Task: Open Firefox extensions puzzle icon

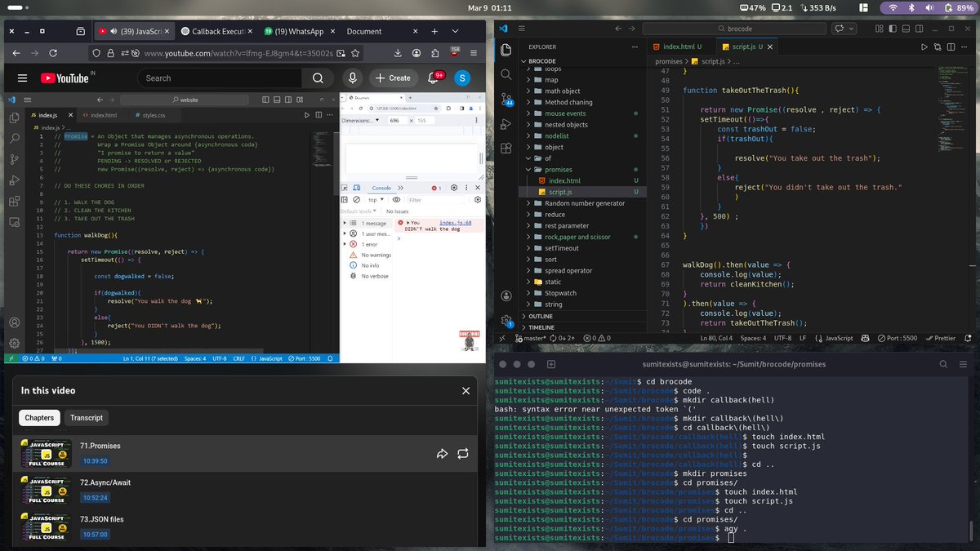Action: [x=437, y=53]
